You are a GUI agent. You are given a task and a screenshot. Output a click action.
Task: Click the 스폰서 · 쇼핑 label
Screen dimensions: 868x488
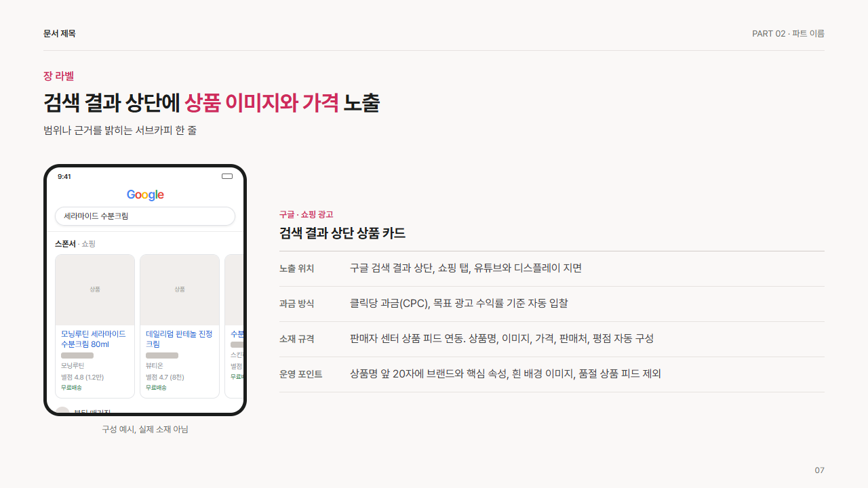(x=75, y=243)
